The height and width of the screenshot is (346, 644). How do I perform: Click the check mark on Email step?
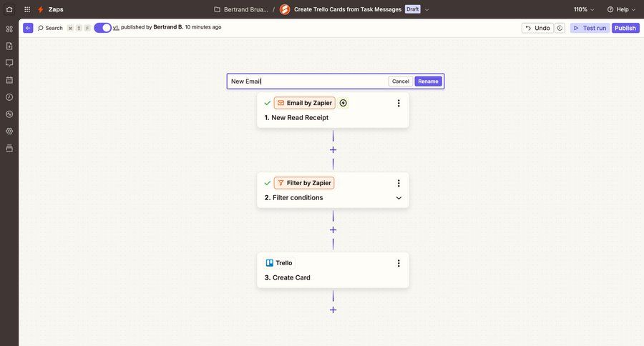(268, 103)
